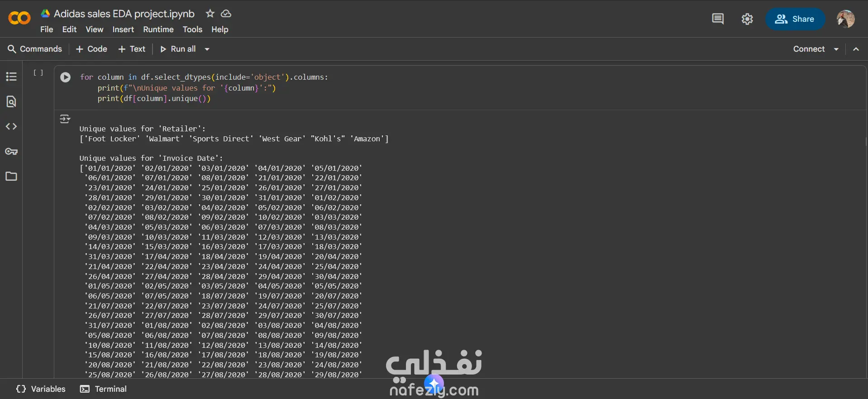Open the Connect options dropdown arrow
The width and height of the screenshot is (868, 399).
(836, 49)
